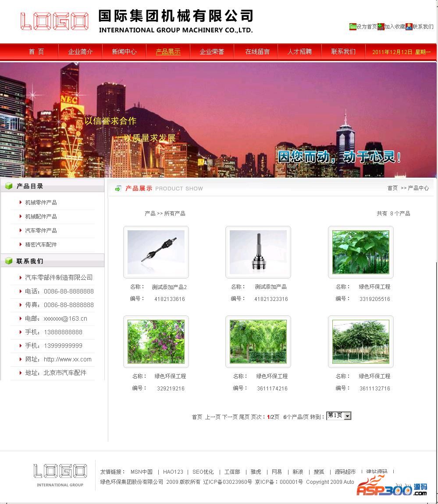Open friendly link 工信部

(232, 472)
